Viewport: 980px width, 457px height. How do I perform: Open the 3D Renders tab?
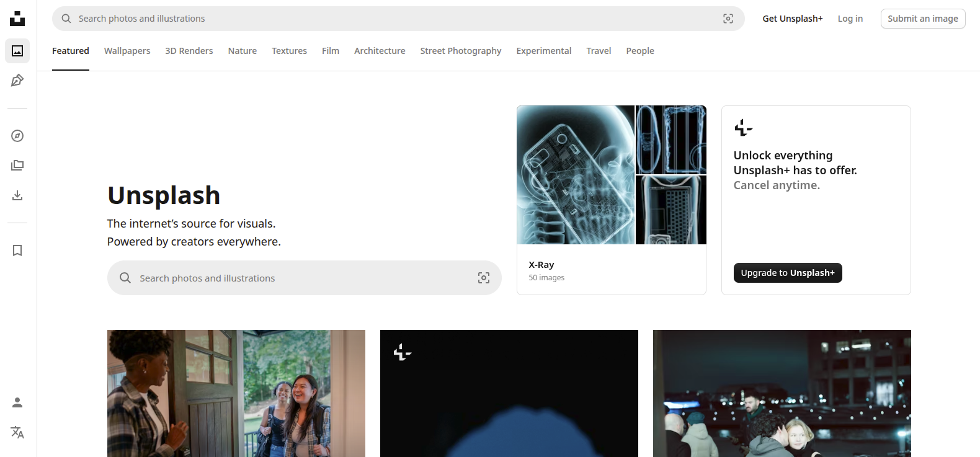coord(189,51)
